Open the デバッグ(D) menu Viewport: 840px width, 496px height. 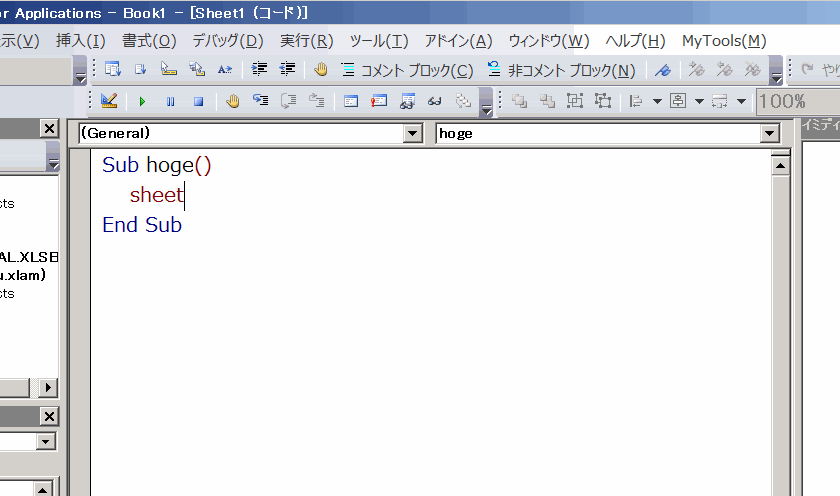click(x=228, y=41)
